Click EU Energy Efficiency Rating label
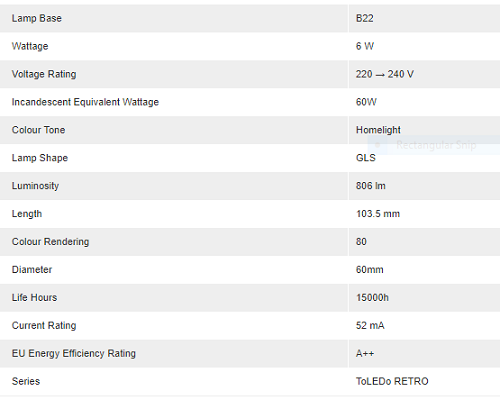500x400 pixels. [74, 353]
